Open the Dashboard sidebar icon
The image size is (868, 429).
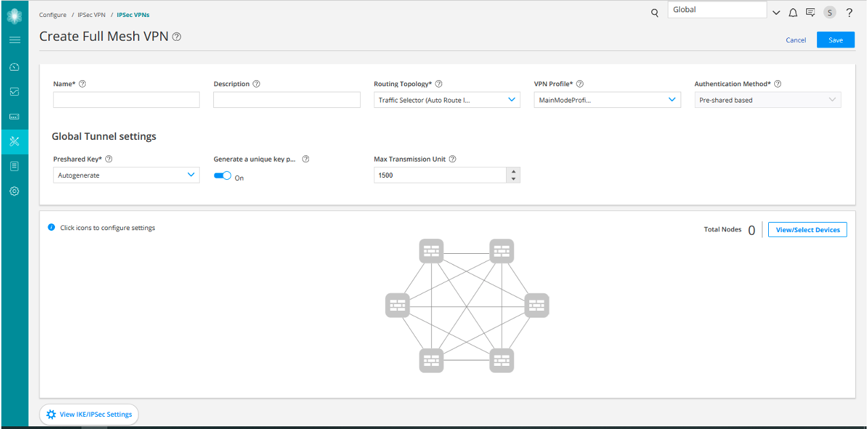14,67
